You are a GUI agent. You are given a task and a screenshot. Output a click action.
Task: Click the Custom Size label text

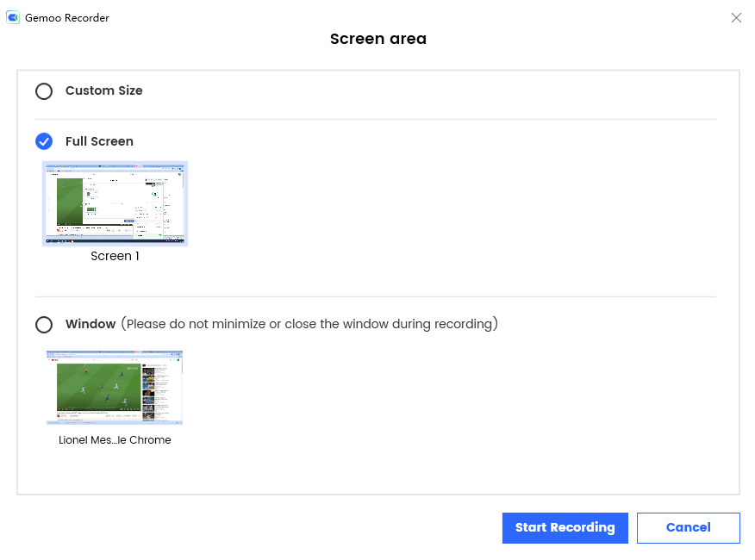[103, 90]
